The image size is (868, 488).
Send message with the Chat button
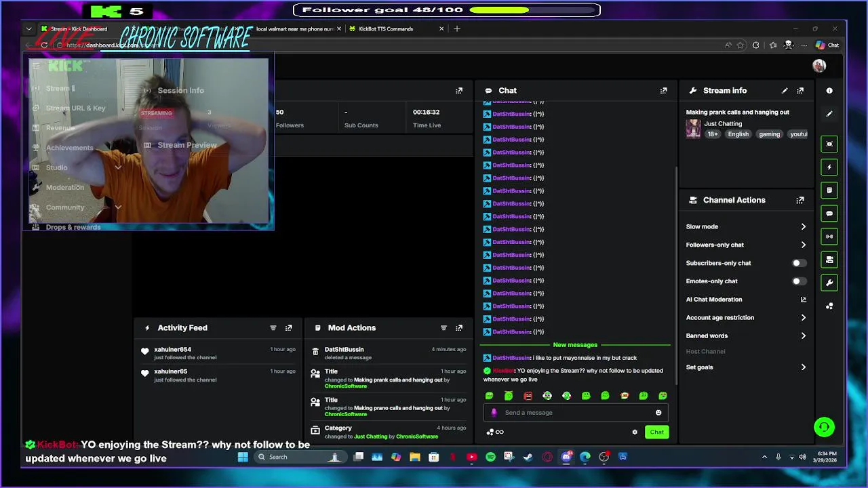point(656,432)
